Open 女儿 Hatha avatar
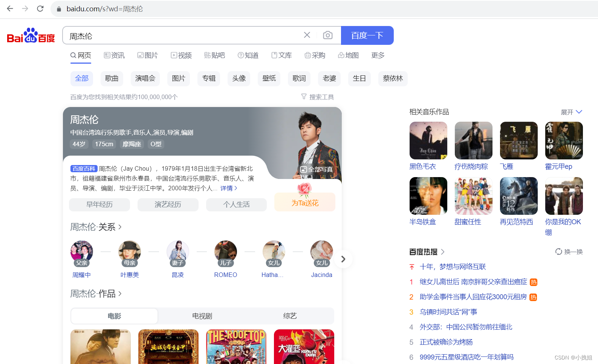The width and height of the screenshot is (598, 364). 274,252
